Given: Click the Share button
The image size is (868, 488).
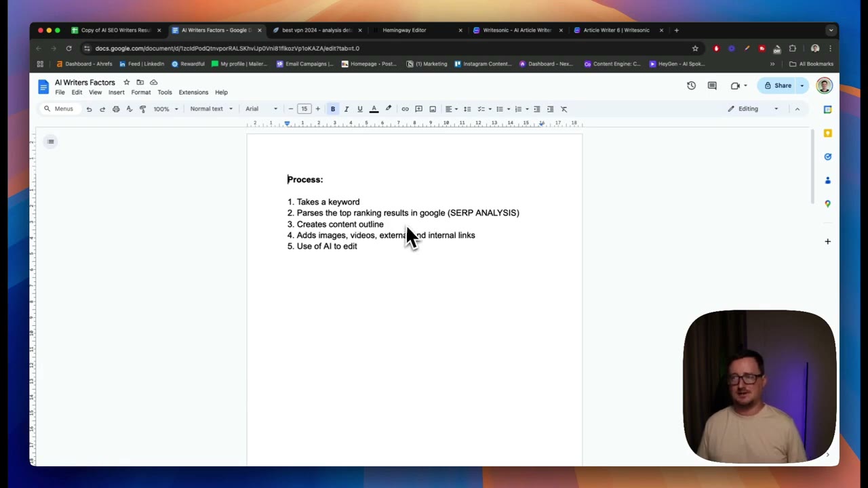Looking at the screenshot, I should [x=778, y=85].
